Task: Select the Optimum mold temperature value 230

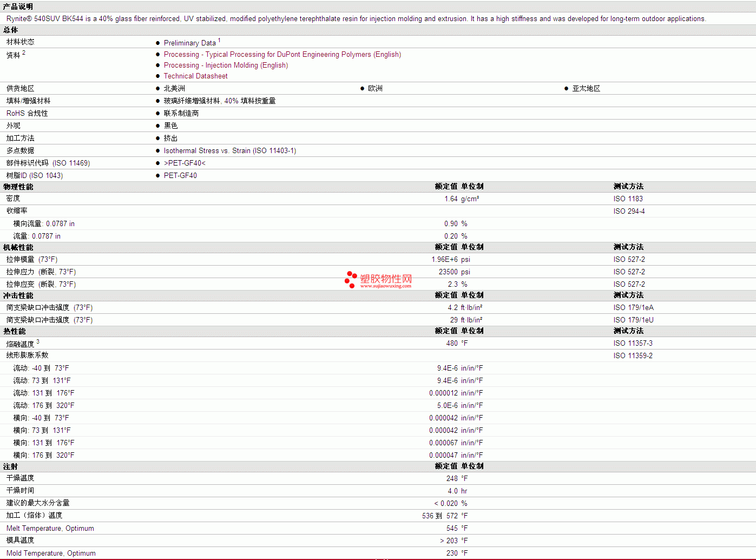Action: pos(452,554)
